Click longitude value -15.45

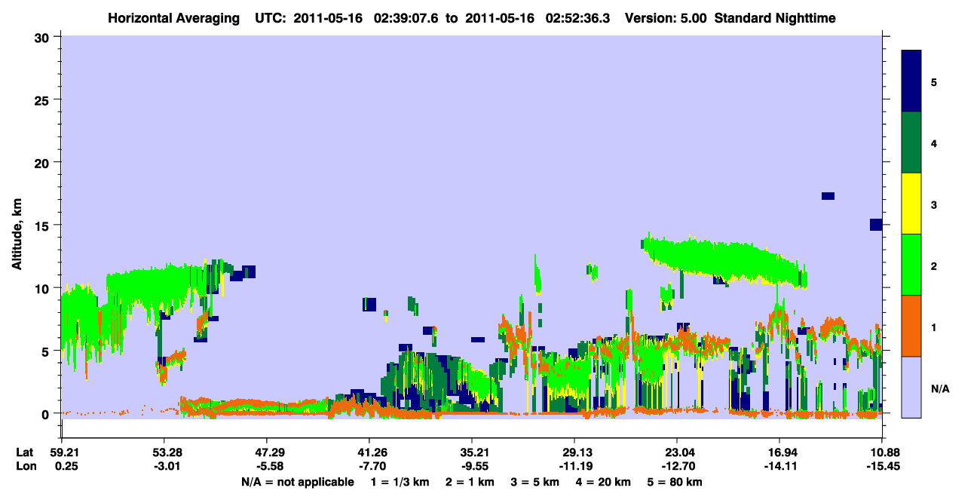tap(882, 466)
